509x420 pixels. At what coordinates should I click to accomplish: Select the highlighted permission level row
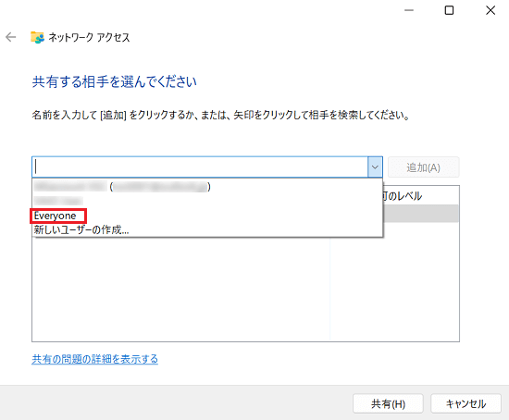421,214
